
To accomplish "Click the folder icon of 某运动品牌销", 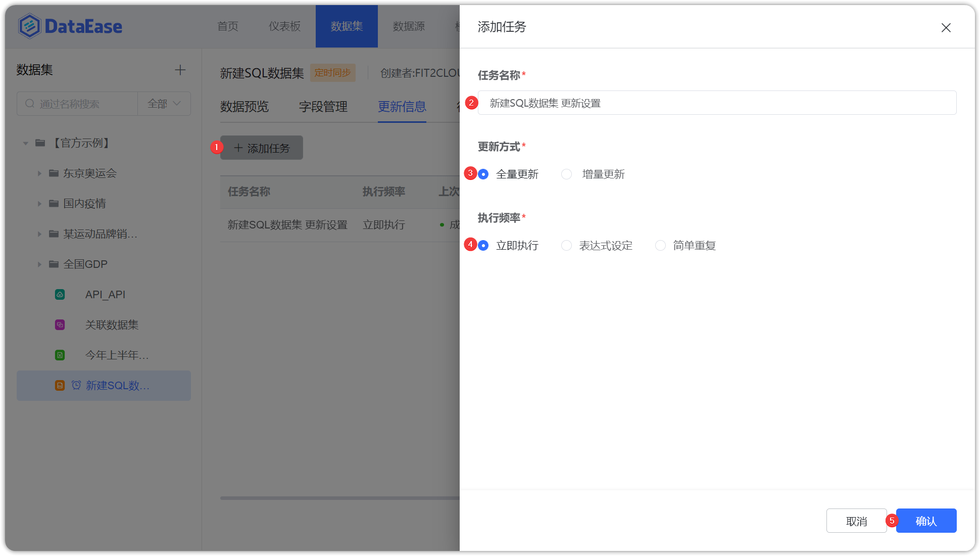I will [x=54, y=234].
